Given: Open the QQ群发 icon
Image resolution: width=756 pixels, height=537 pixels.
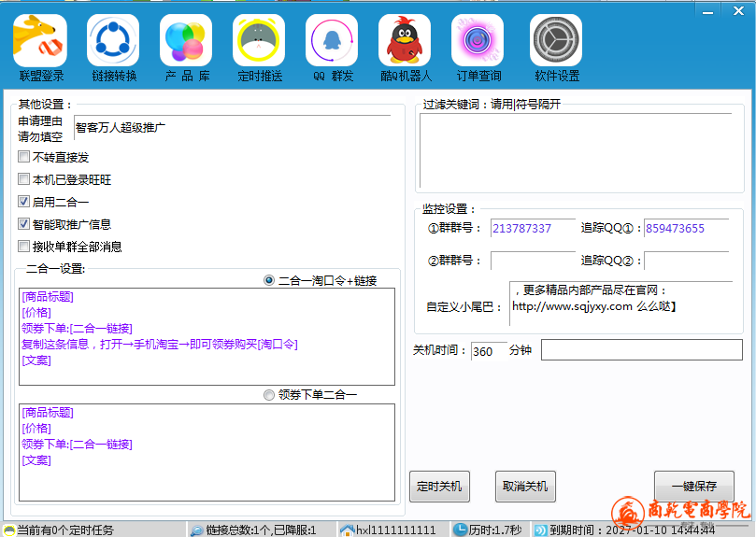Looking at the screenshot, I should click(332, 41).
